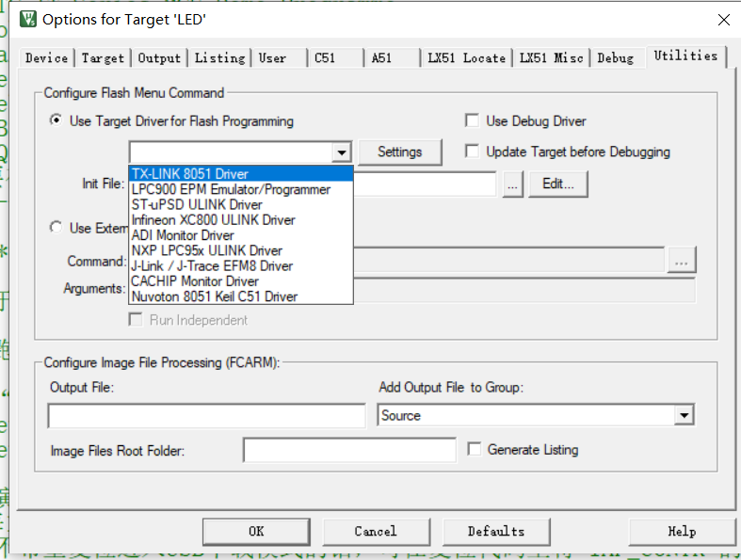Go to the User tab

tap(280, 58)
